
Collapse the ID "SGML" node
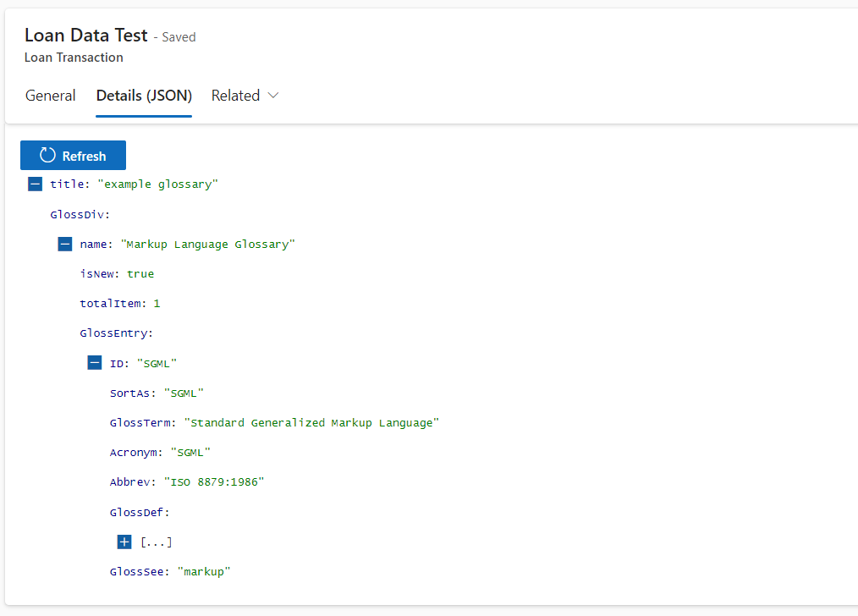tap(95, 363)
